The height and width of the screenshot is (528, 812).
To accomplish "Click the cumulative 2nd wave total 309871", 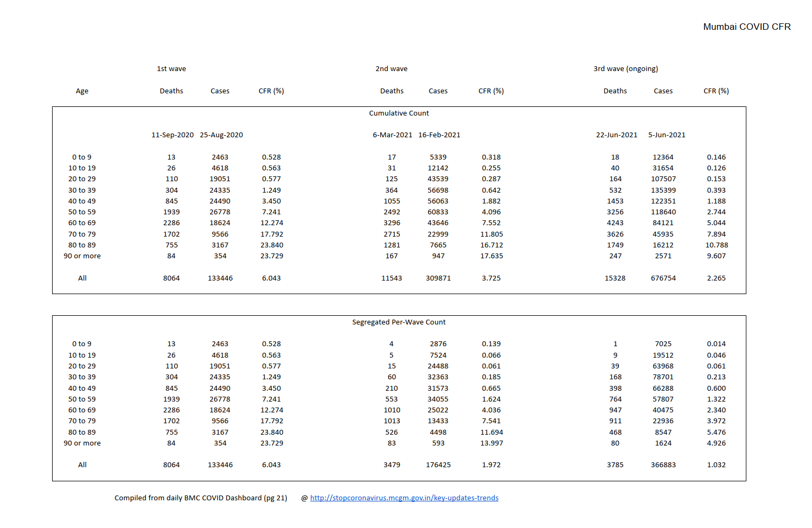I will [x=438, y=278].
